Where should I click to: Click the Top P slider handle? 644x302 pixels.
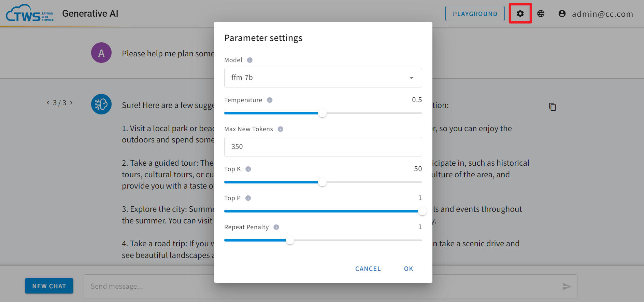[422, 211]
